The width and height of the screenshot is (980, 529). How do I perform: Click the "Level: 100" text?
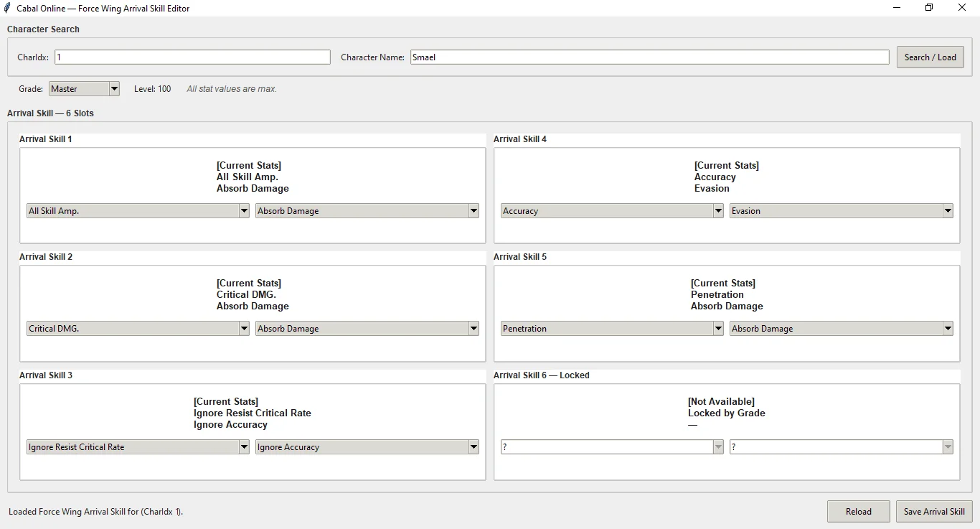[153, 89]
